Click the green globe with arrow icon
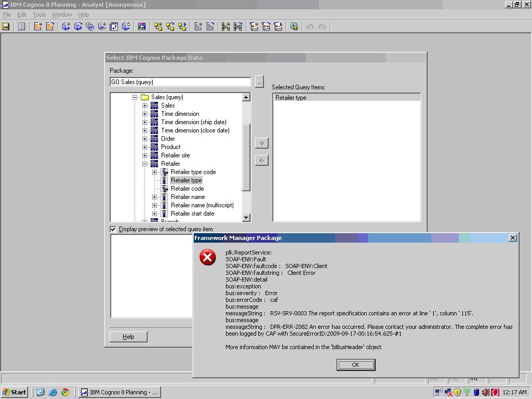 point(294,26)
